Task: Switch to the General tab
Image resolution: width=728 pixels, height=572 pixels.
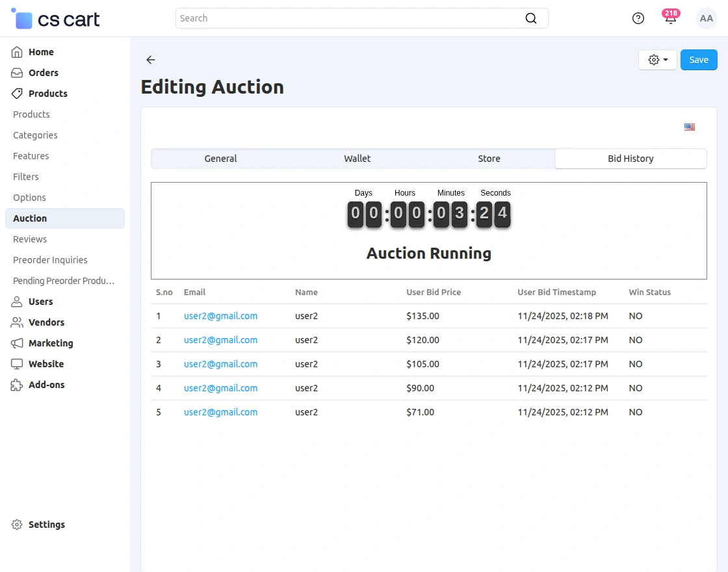Action: point(220,158)
